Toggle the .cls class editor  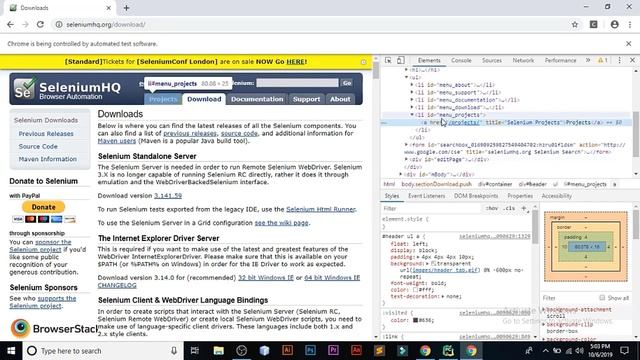tap(509, 208)
